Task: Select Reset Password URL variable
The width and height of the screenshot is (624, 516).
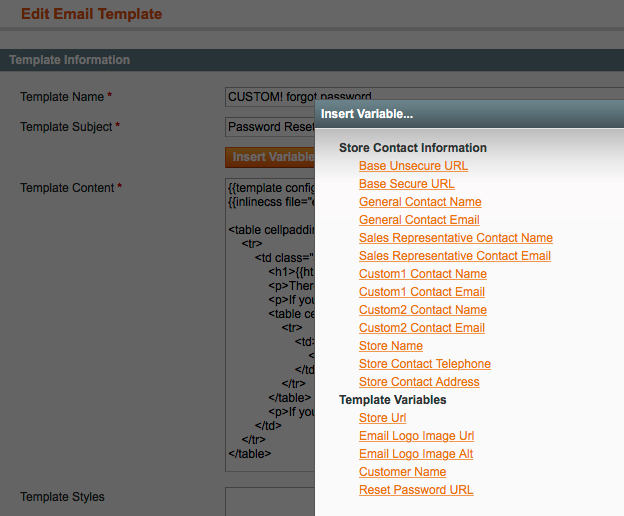Action: point(416,490)
